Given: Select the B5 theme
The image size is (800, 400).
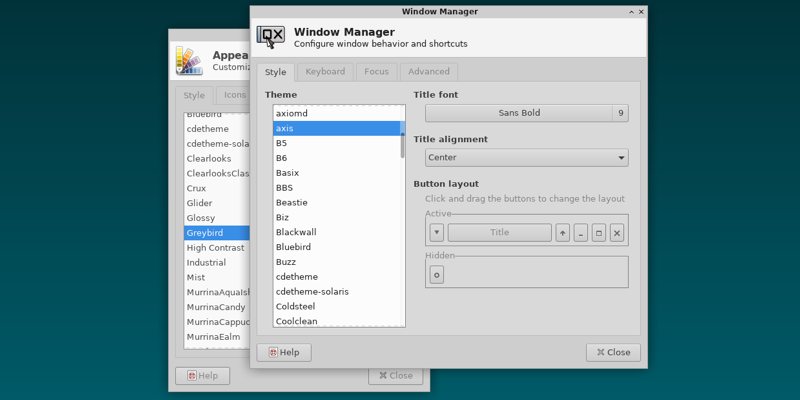Looking at the screenshot, I should (x=337, y=143).
